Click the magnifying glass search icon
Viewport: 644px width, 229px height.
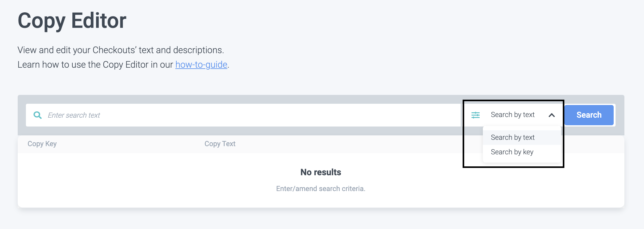(38, 115)
